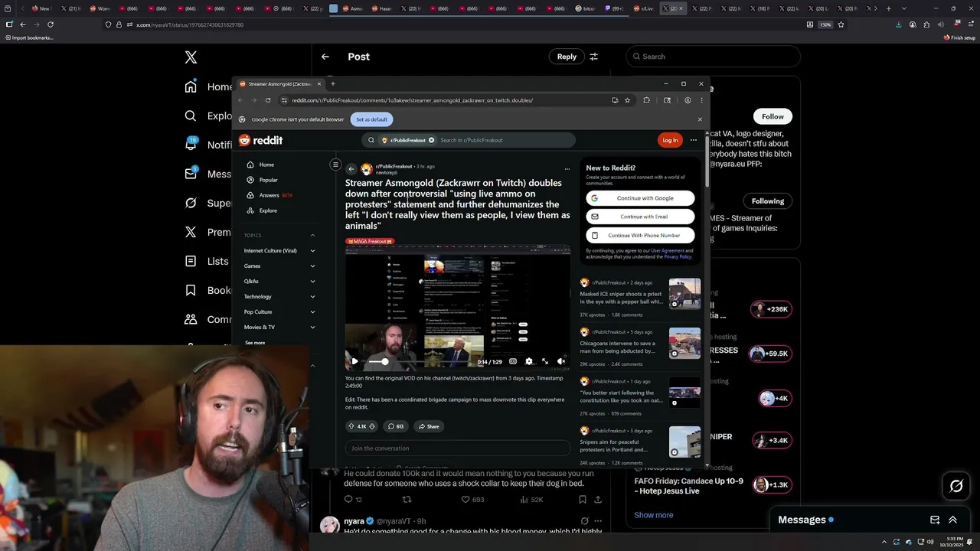
Task: Downvote the Asmongold Reddit post
Action: [372, 426]
